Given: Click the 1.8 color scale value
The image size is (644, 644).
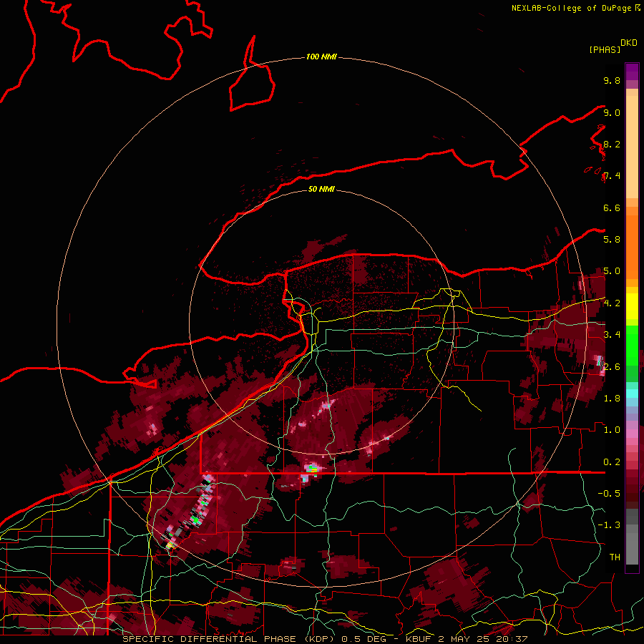Looking at the screenshot, I should 612,399.
